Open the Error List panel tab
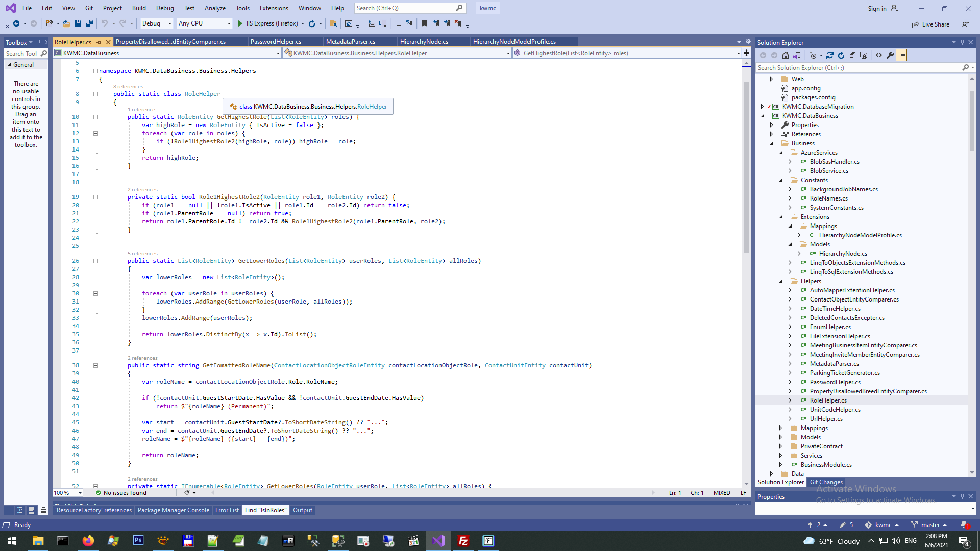 (227, 510)
